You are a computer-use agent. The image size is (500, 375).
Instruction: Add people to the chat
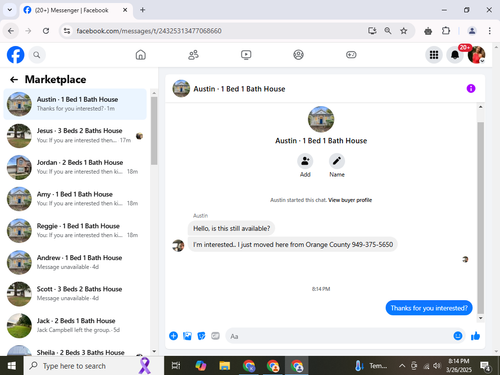tap(305, 161)
